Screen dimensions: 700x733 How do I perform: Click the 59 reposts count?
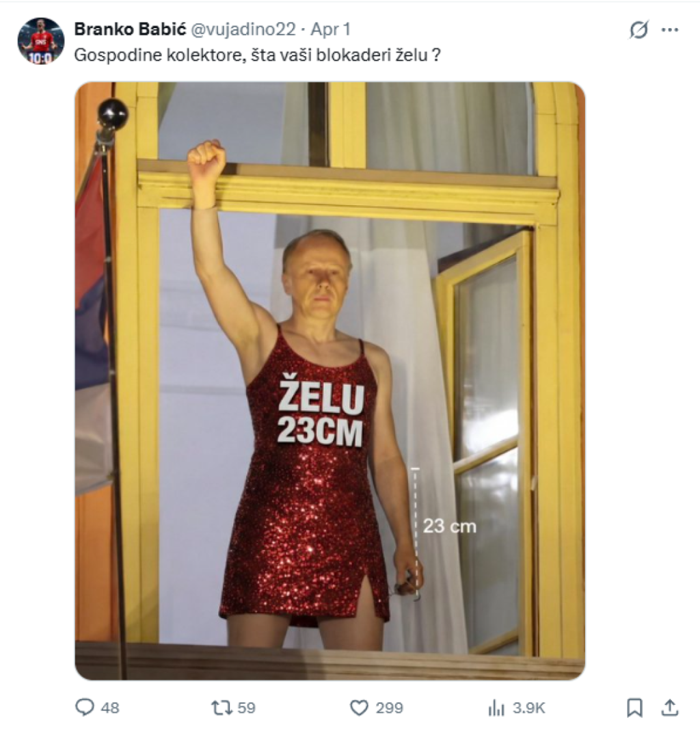(247, 708)
